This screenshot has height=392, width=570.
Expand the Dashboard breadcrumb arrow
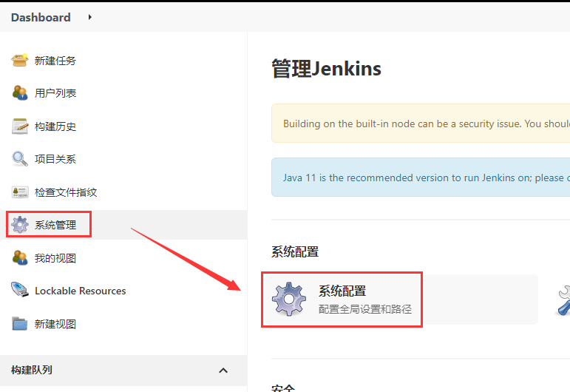click(x=89, y=17)
